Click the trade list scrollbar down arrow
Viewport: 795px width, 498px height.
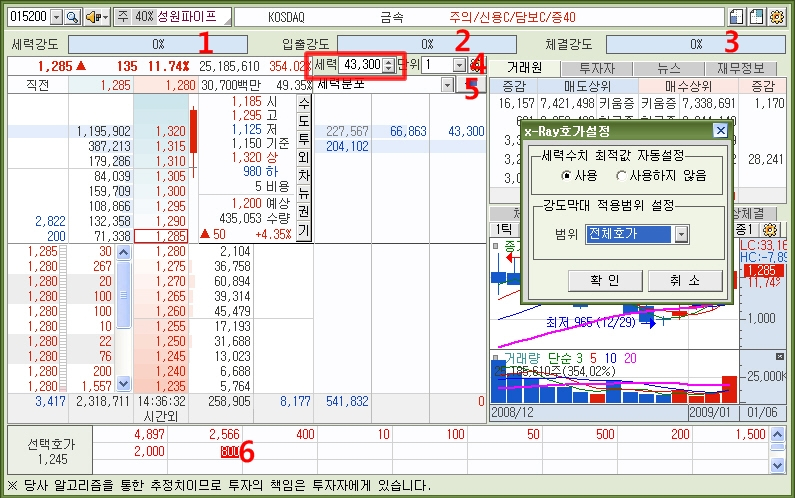coord(123,383)
